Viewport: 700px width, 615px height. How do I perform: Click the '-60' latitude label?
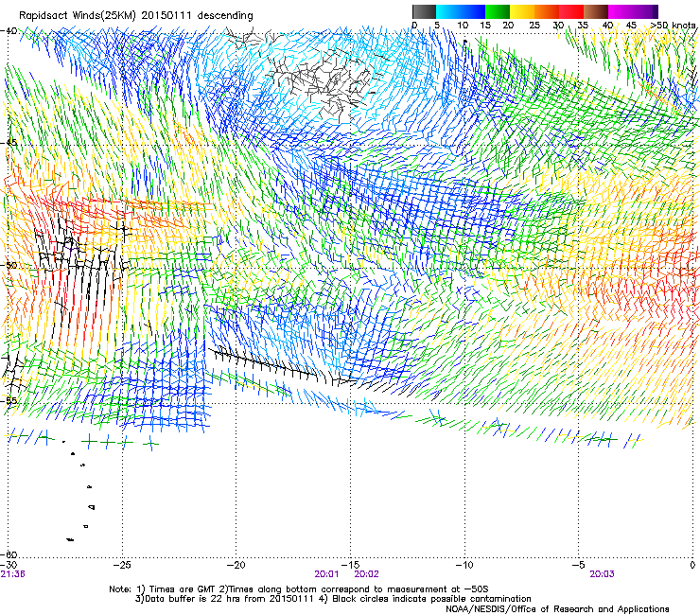pos(9,554)
